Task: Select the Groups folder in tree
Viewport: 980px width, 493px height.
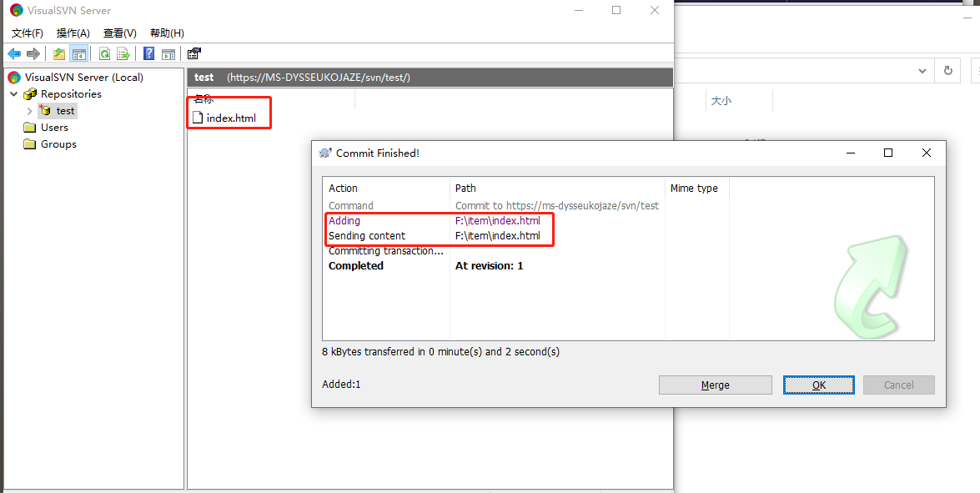Action: coord(58,144)
